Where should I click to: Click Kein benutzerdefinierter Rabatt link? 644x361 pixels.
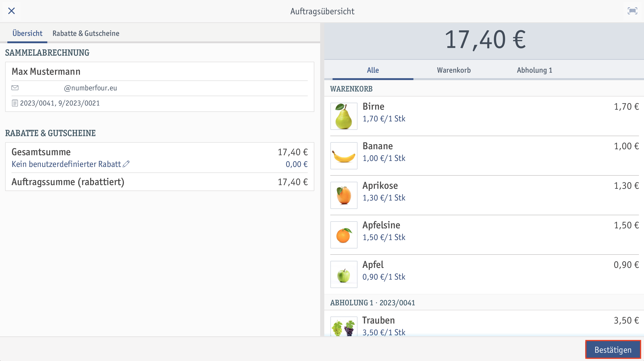click(x=66, y=164)
